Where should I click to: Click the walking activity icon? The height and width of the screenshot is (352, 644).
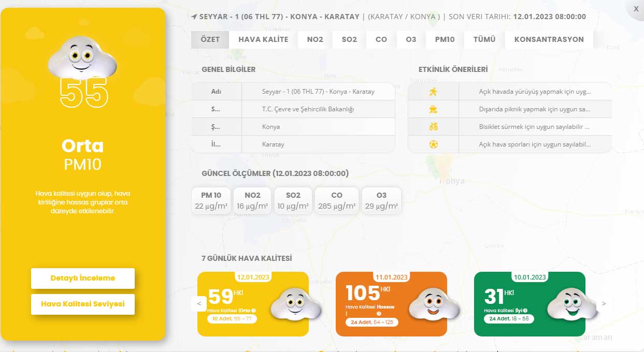coord(433,92)
